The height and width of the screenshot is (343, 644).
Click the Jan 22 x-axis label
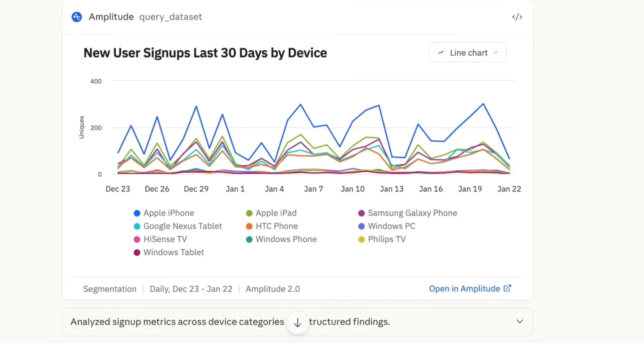pyautogui.click(x=509, y=189)
